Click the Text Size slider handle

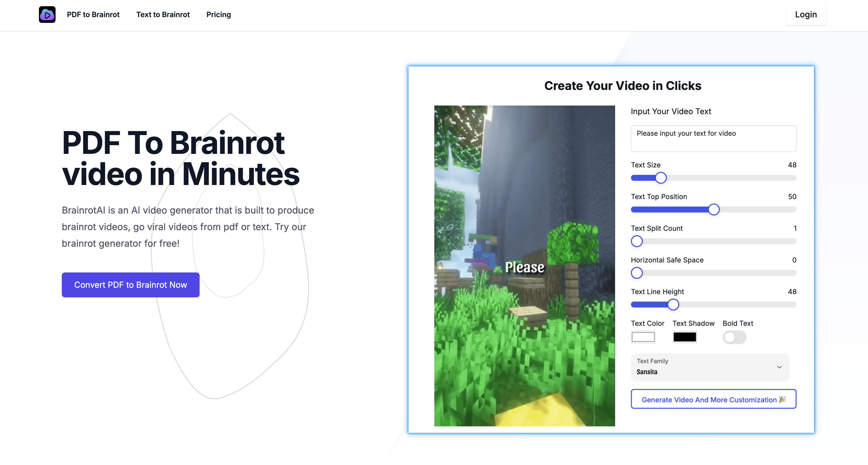(x=661, y=177)
